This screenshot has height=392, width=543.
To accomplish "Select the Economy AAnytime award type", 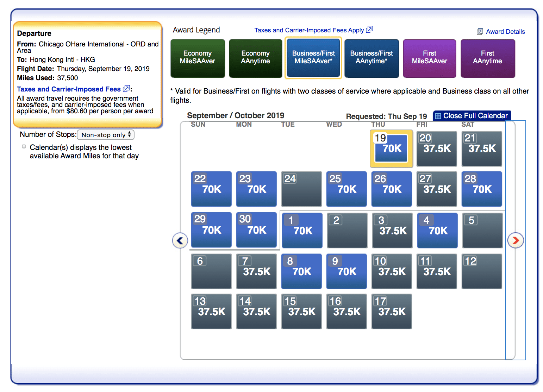I will (x=255, y=58).
